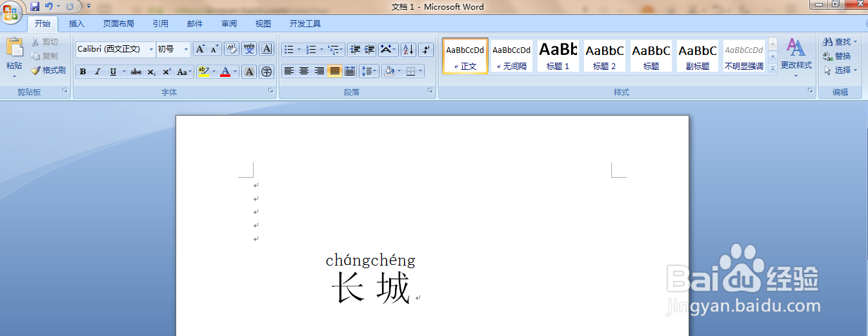Click the Paste clipboard icon
This screenshot has width=868, height=336.
14,47
